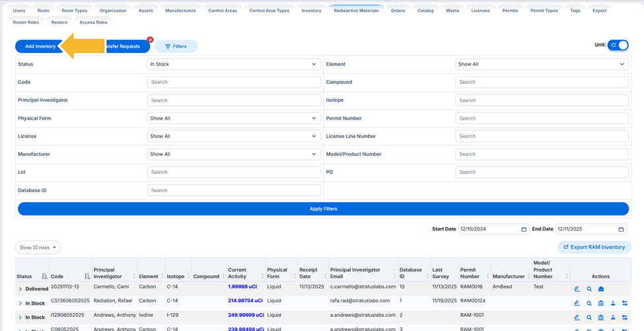The height and width of the screenshot is (331, 644).
Task: Open the Licenses tab
Action: point(481,11)
